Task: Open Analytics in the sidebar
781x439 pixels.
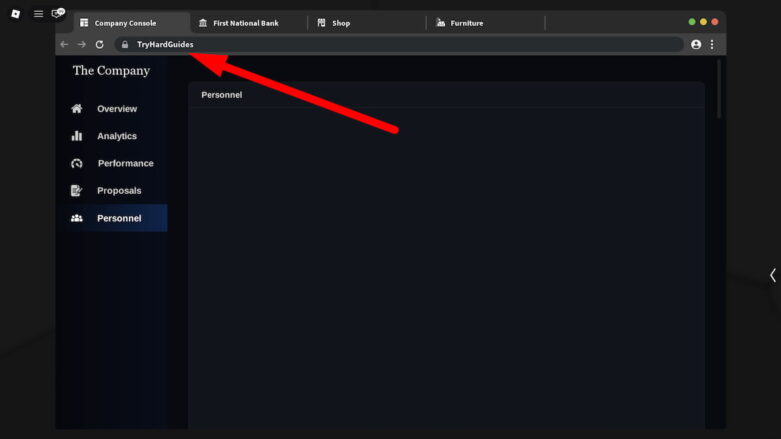Action: tap(116, 136)
